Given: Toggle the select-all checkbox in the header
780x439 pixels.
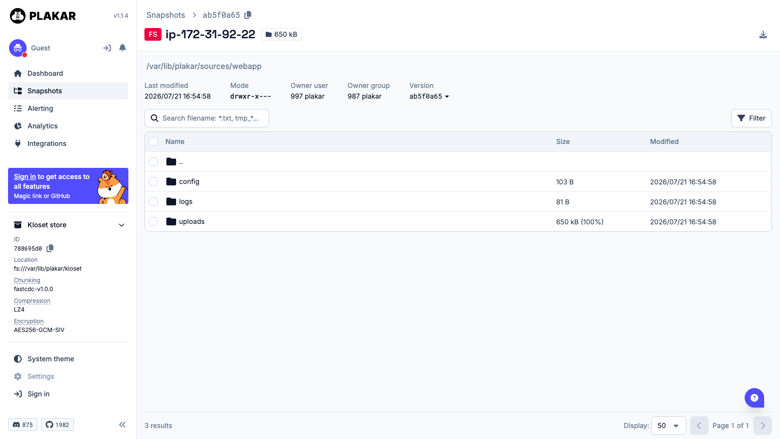Looking at the screenshot, I should pyautogui.click(x=153, y=142).
